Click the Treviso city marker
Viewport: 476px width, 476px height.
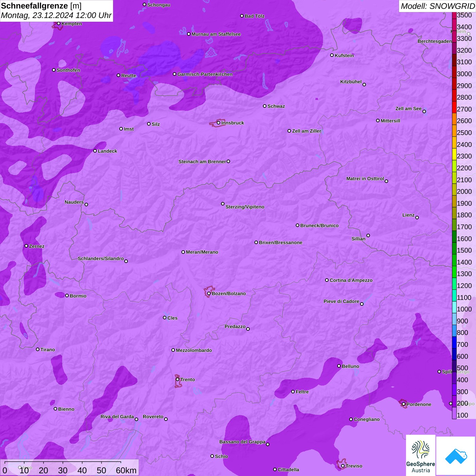coord(343,466)
